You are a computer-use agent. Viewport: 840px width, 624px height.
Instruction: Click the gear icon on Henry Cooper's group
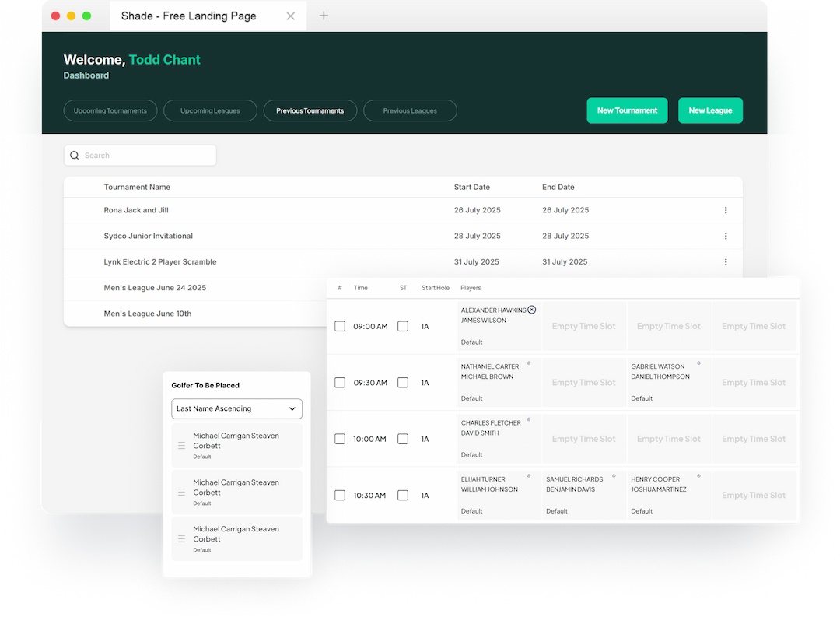click(698, 475)
